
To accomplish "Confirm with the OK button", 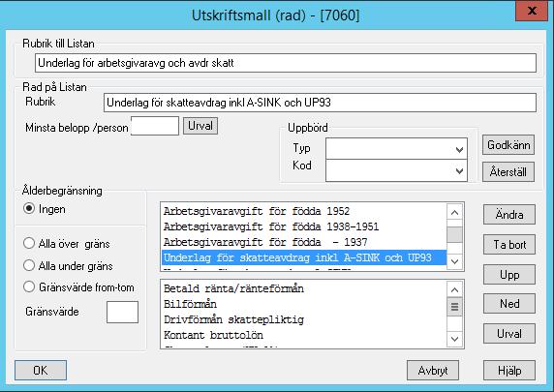I will [41, 370].
